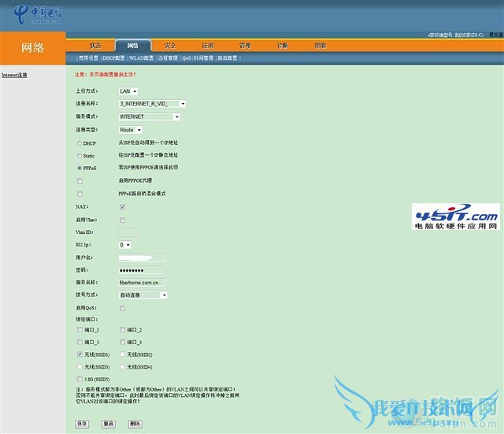Open the QoS submenu item
504x434 pixels.
click(186, 58)
